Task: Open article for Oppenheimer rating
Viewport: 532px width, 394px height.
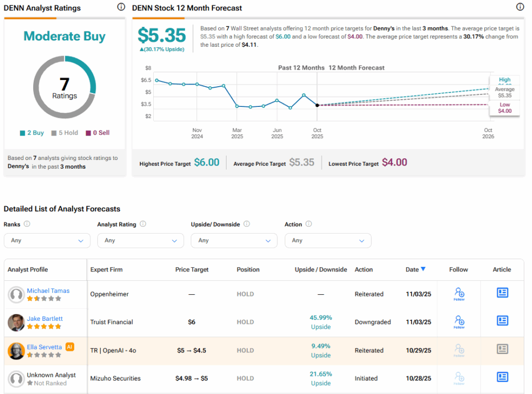Action: click(502, 293)
